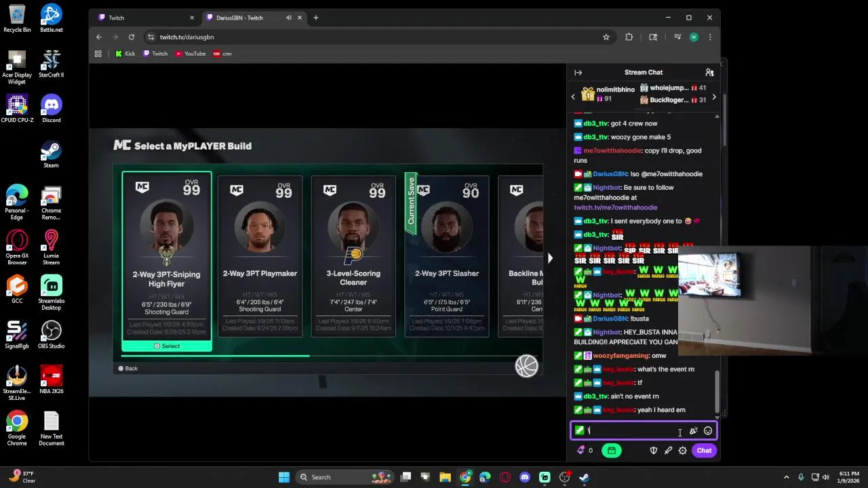Open the emote picker smiley icon
The width and height of the screenshot is (868, 488).
[x=708, y=431]
